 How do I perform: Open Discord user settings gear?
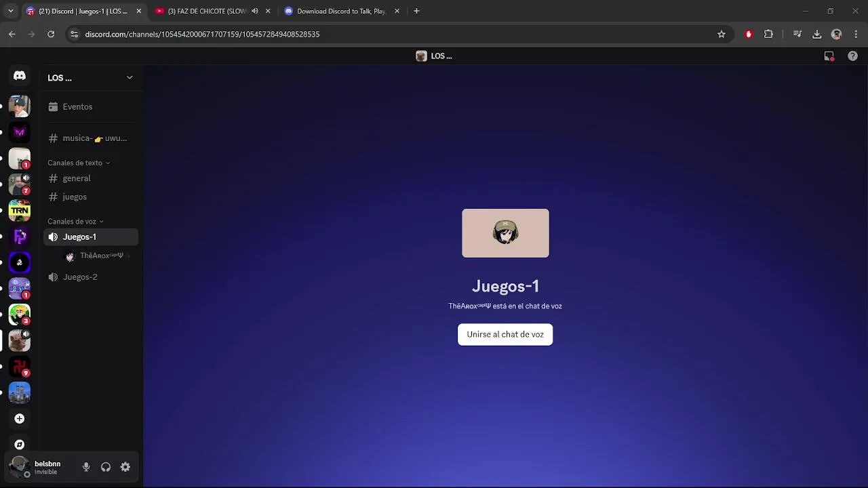[125, 467]
